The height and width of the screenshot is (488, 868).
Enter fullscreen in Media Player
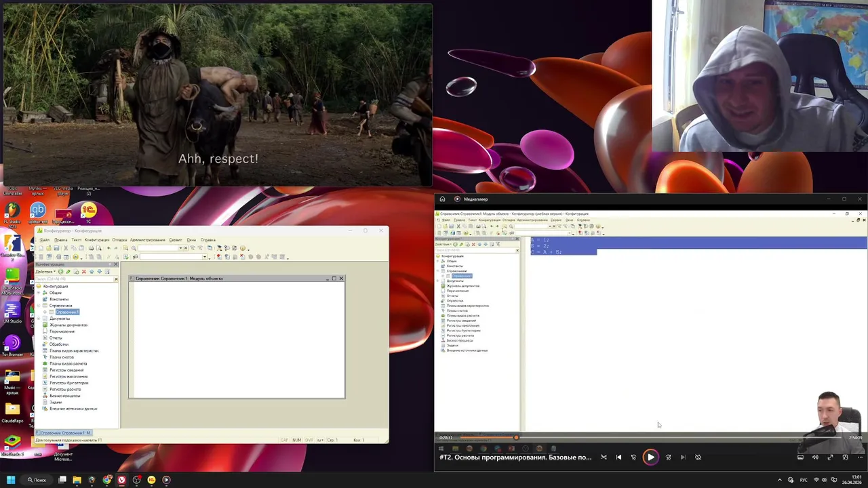(830, 457)
